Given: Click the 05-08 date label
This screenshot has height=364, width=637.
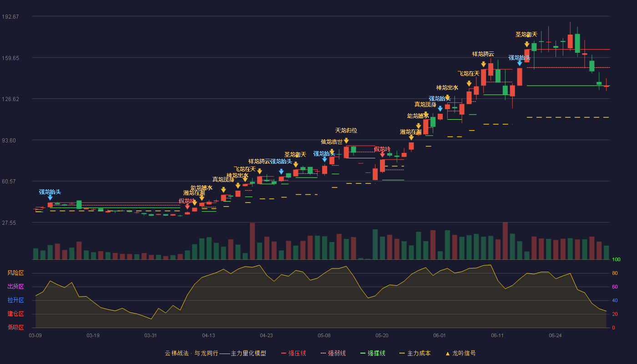Looking at the screenshot, I should click(x=324, y=335).
